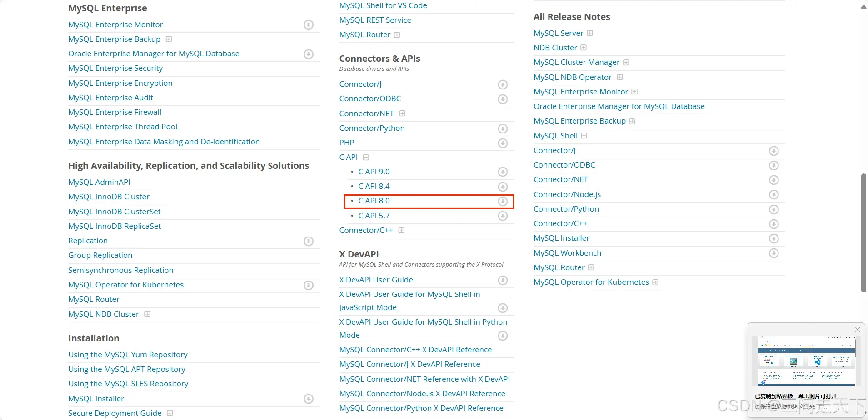The image size is (868, 420).
Task: Click the page vertical scrollbar thumb
Action: click(x=863, y=233)
